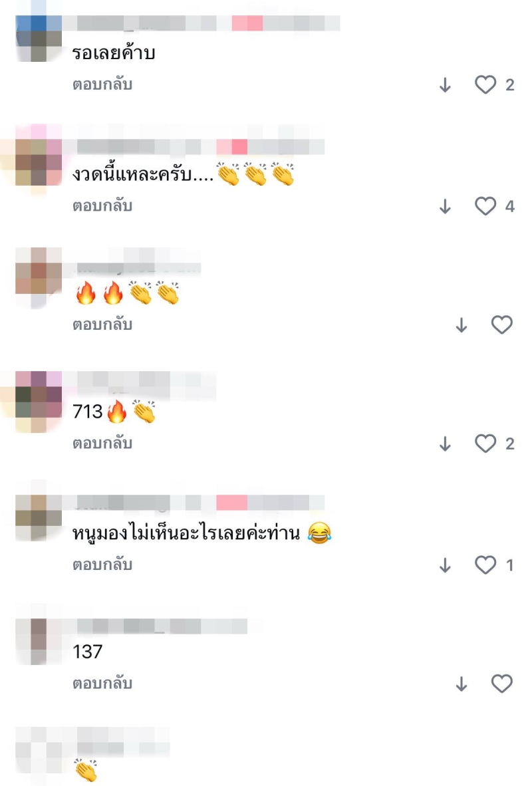Reply to the '713' comment
The width and height of the screenshot is (532, 786).
pyautogui.click(x=102, y=443)
